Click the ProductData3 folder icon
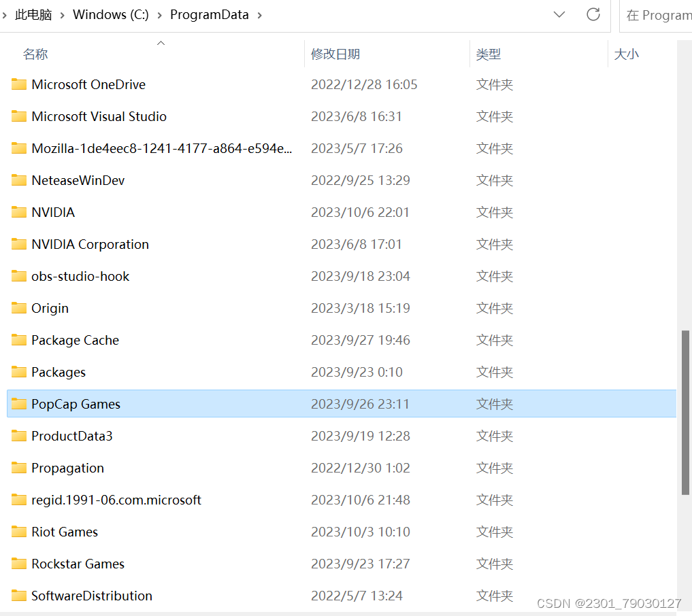The width and height of the screenshot is (692, 616). coord(18,436)
